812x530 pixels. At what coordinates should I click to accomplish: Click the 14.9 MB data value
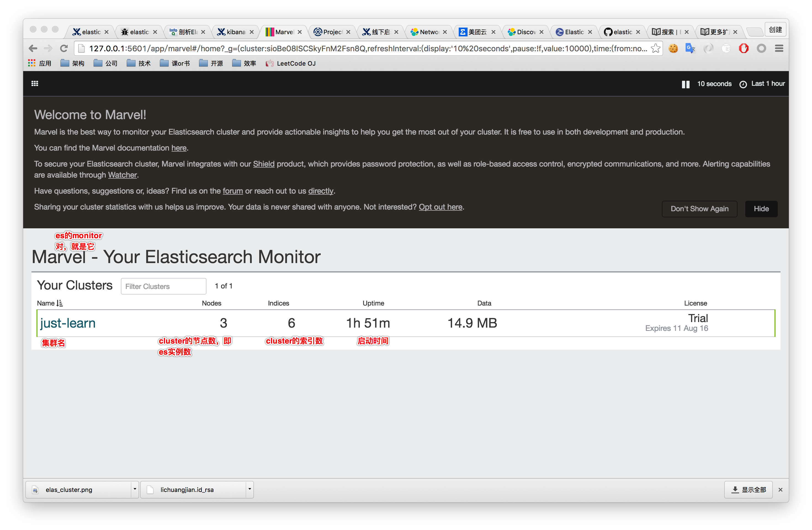[x=472, y=323]
